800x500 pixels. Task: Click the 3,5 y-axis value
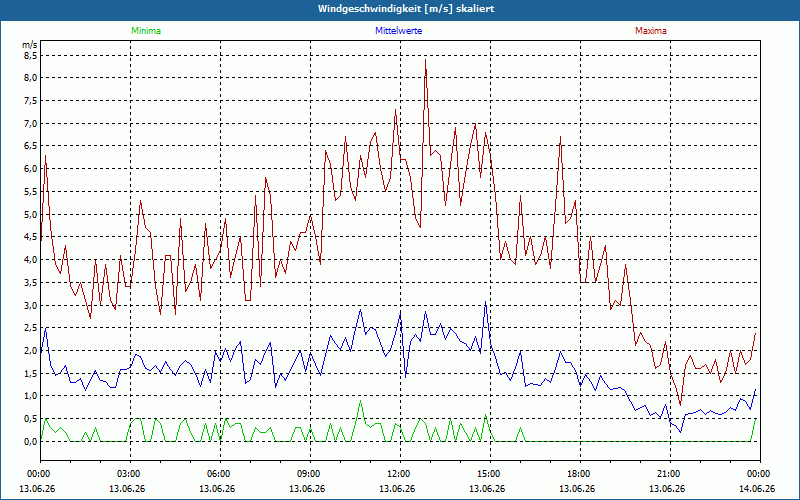click(30, 282)
